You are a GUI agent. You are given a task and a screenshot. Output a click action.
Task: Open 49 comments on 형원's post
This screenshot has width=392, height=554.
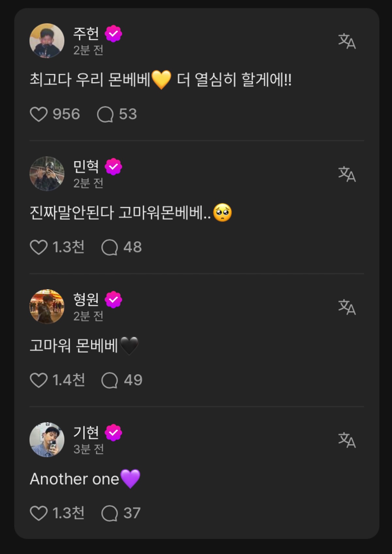109,380
